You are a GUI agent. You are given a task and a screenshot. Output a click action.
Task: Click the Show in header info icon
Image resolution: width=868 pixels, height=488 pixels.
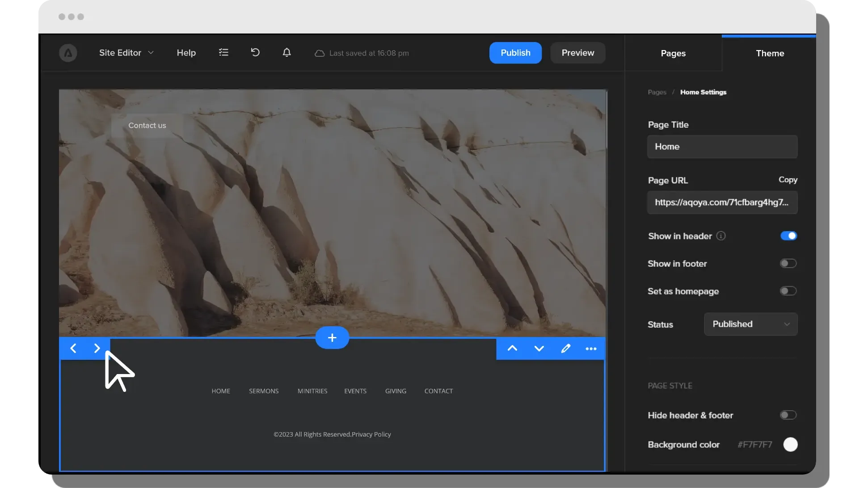(721, 236)
